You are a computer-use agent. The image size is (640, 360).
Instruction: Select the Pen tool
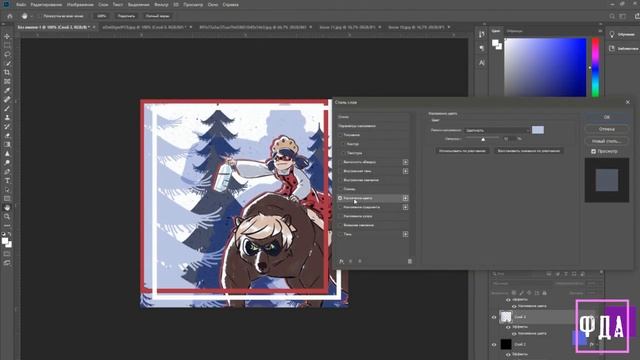(7, 171)
